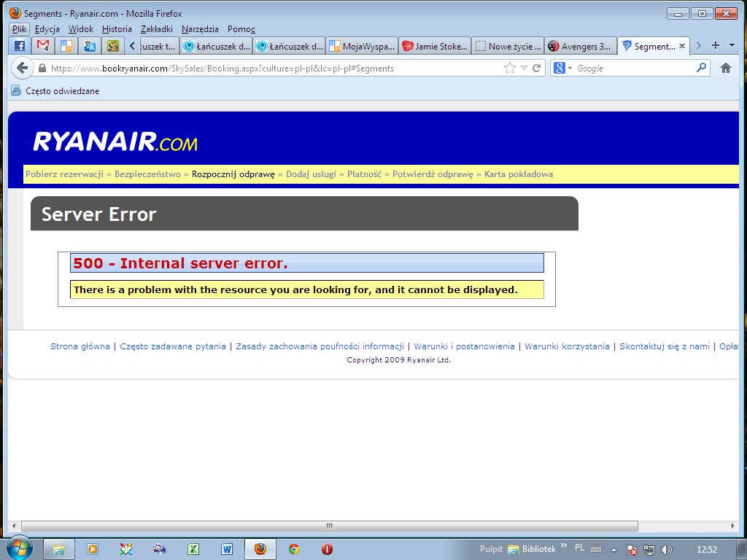Open the Edycja menu
Screen dimensions: 747x560
(x=47, y=29)
